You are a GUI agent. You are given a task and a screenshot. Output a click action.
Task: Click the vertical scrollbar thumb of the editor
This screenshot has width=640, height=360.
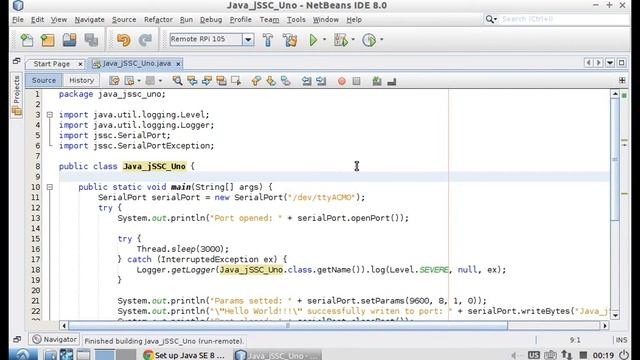click(x=615, y=159)
